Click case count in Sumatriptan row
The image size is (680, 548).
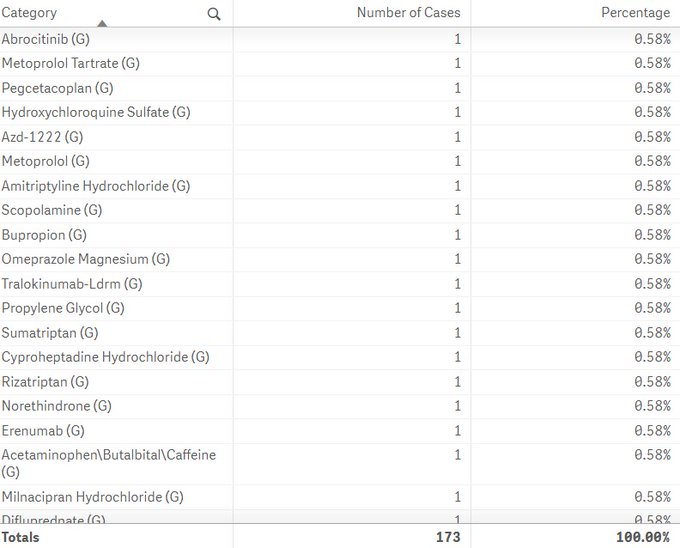pos(458,333)
